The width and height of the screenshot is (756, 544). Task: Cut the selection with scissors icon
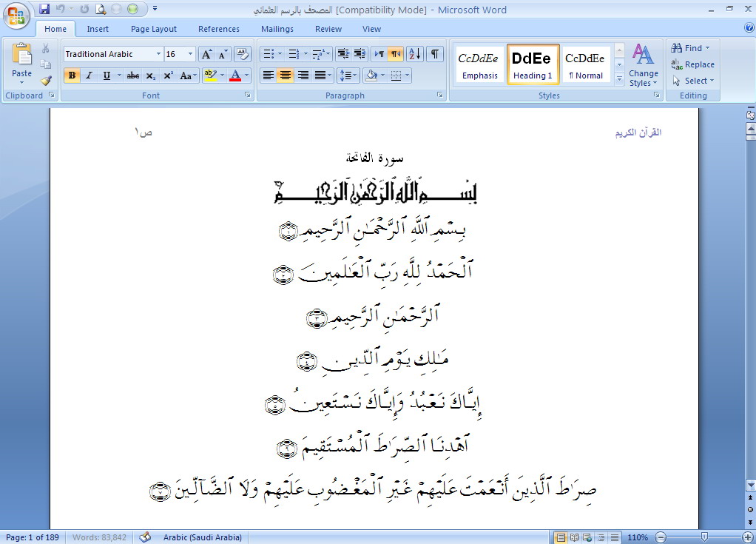pyautogui.click(x=45, y=48)
